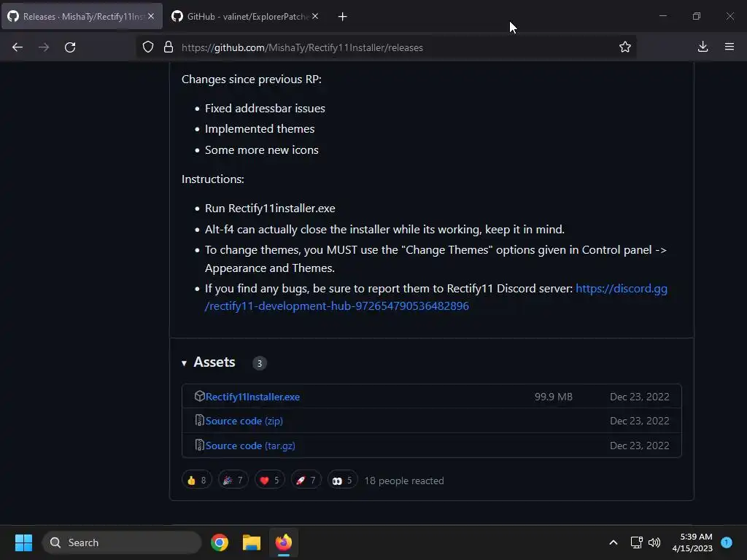This screenshot has height=560, width=747.
Task: Click the 'Instructions:' text
Action: click(x=212, y=179)
